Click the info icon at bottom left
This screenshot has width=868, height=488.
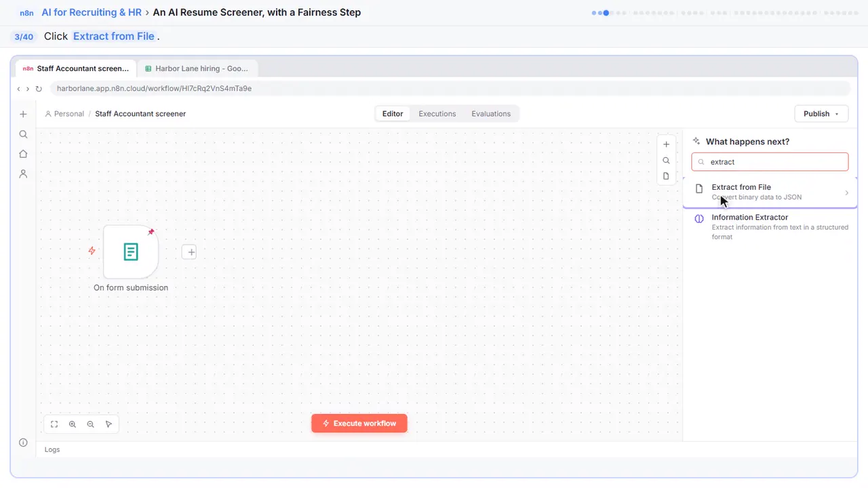pos(23,443)
